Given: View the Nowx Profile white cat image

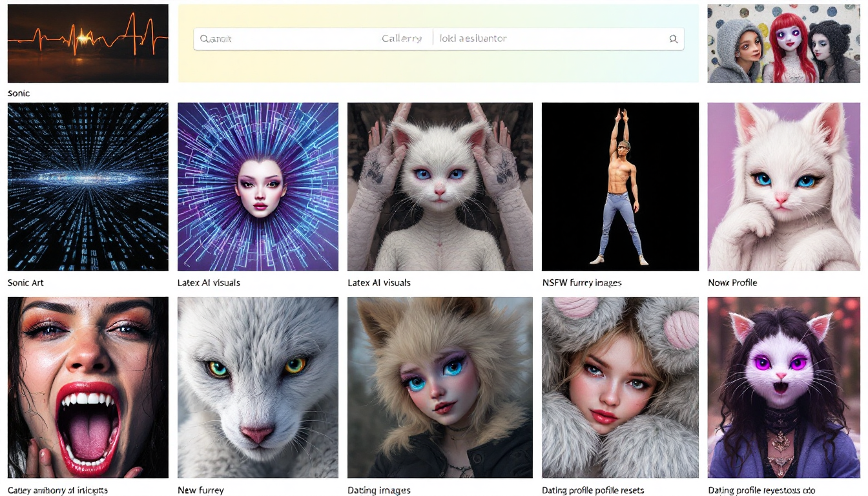Looking at the screenshot, I should tap(784, 186).
